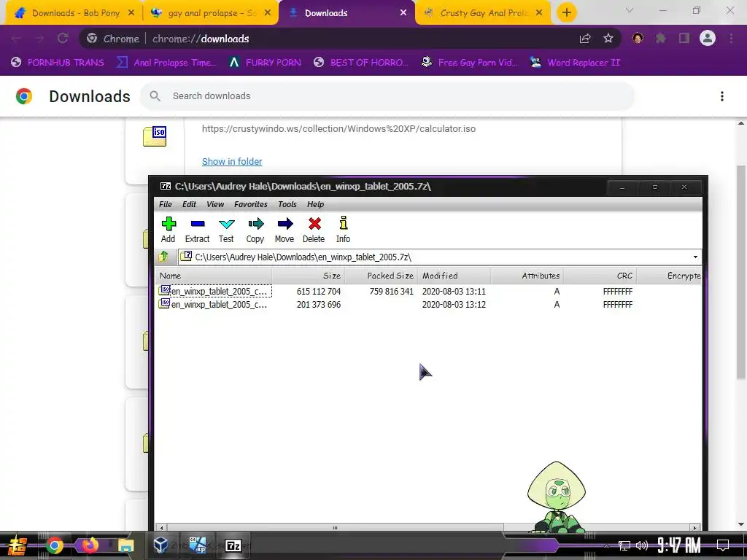Open the network icon in system tray
Image resolution: width=747 pixels, height=560 pixels.
pos(624,545)
